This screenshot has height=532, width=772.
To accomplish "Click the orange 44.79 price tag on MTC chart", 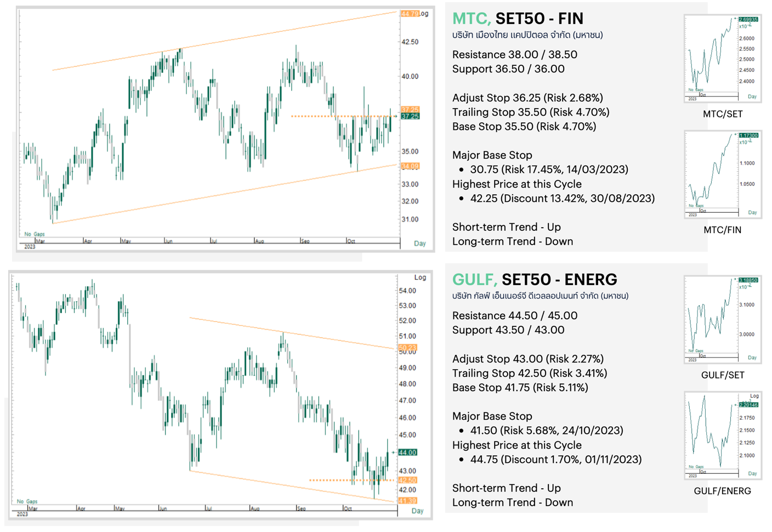I will click(x=410, y=14).
